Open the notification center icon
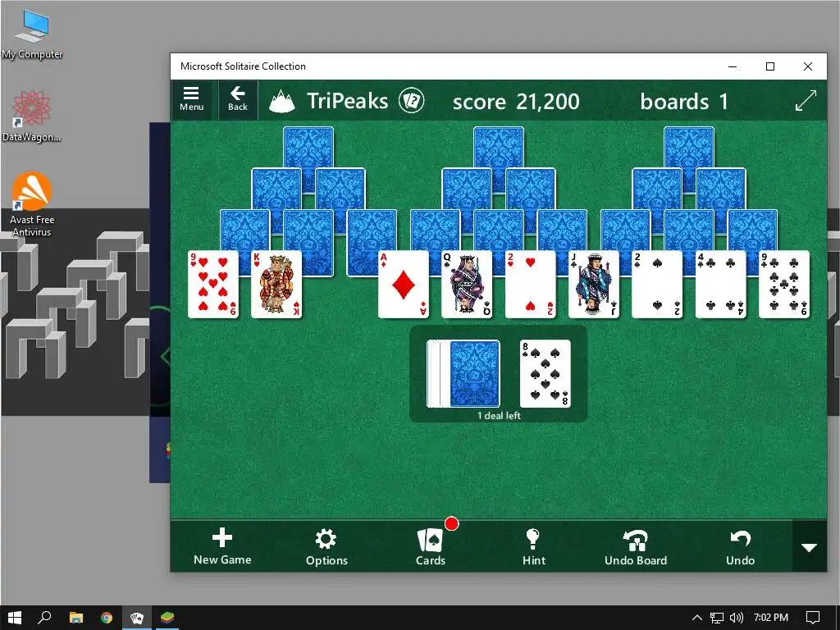Screen dimensions: 840x630 pos(813,618)
